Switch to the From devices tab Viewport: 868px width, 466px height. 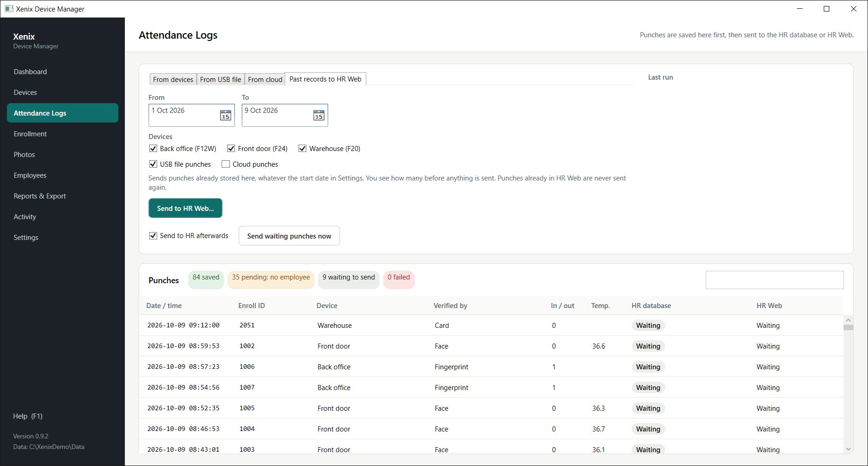(173, 80)
